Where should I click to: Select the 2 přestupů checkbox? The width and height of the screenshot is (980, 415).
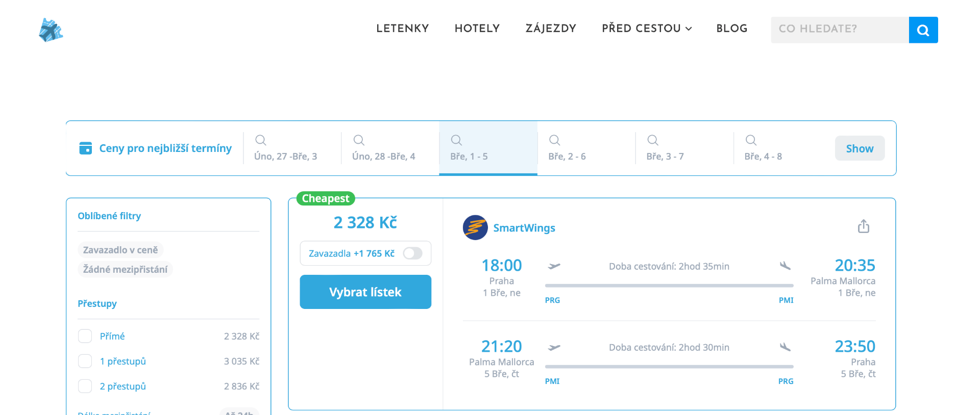[x=85, y=386]
